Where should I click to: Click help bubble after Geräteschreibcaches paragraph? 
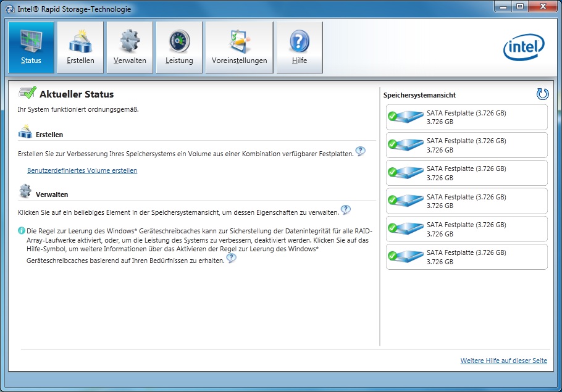[232, 257]
